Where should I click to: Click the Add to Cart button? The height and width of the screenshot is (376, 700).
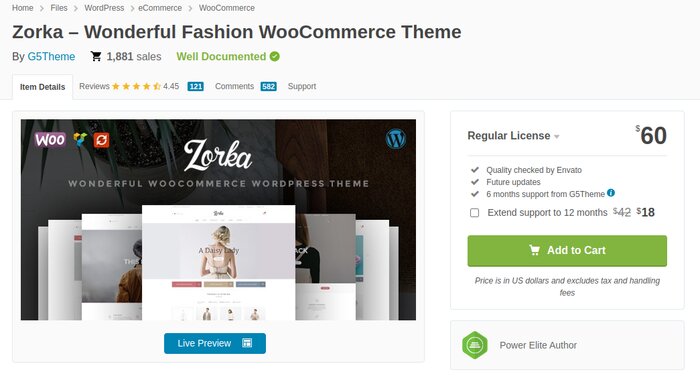(567, 251)
